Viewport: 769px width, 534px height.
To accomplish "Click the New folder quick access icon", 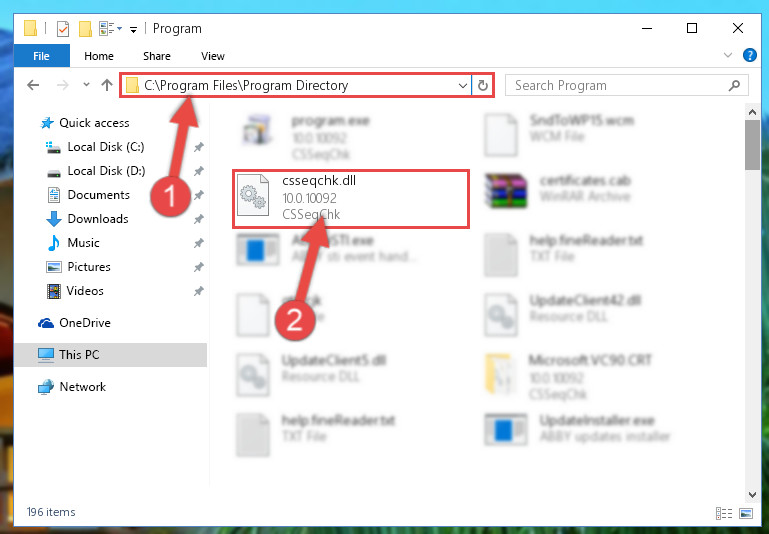I will pyautogui.click(x=85, y=29).
